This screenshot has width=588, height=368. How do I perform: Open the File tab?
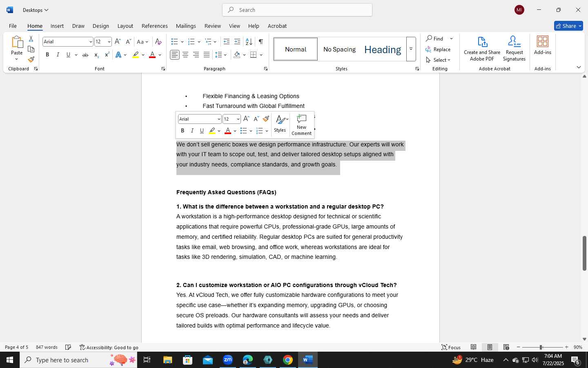[x=13, y=26]
